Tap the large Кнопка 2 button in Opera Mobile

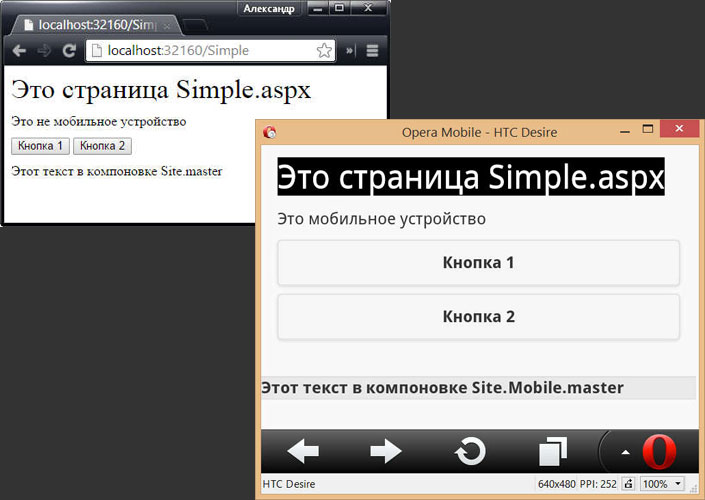(478, 317)
